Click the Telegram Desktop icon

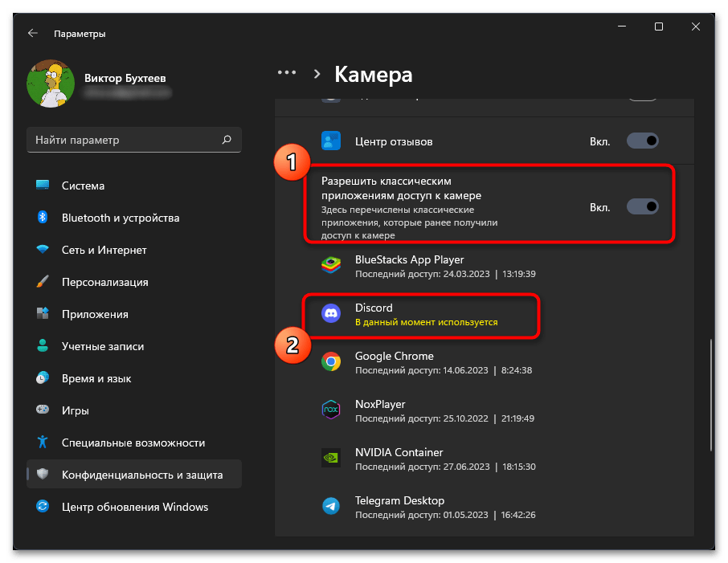pos(331,506)
